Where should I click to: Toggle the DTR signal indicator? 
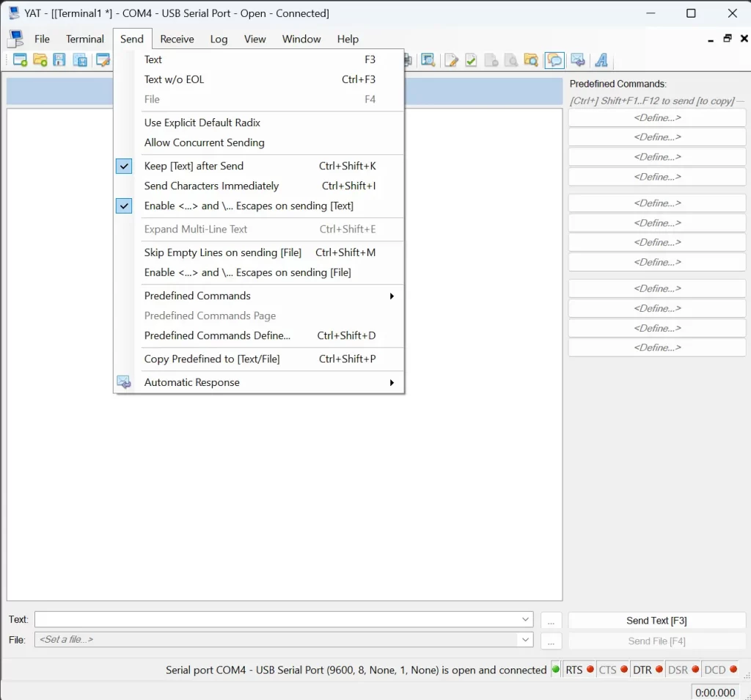point(648,670)
